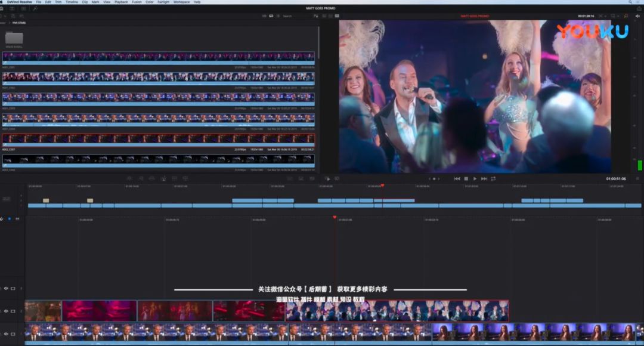Open the STARS B-ROLL bin folder
This screenshot has width=644, height=346.
coord(14,39)
